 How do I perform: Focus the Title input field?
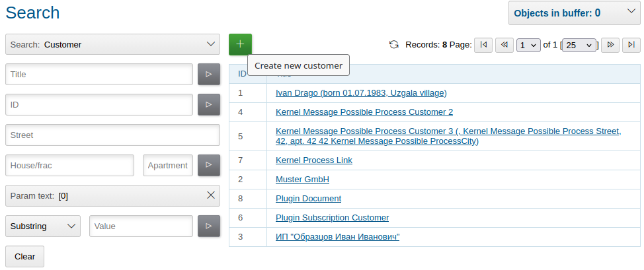pyautogui.click(x=99, y=75)
